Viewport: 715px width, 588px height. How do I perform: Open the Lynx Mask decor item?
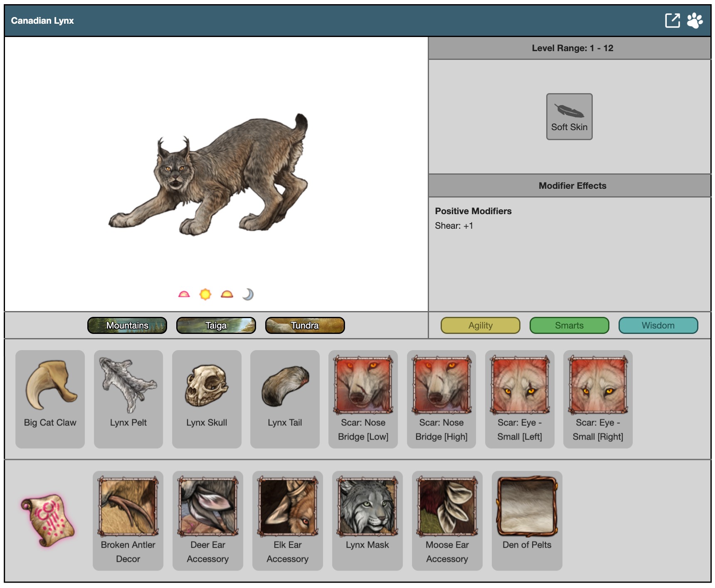[367, 520]
